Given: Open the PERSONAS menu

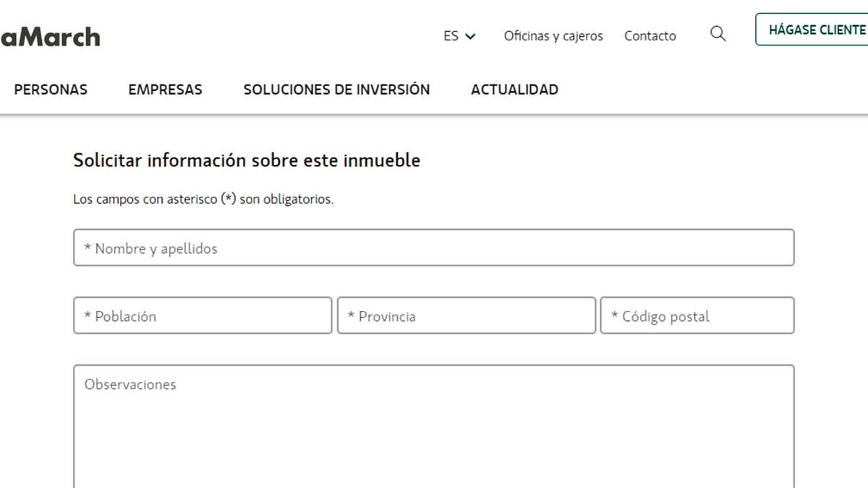Looking at the screenshot, I should tap(51, 90).
